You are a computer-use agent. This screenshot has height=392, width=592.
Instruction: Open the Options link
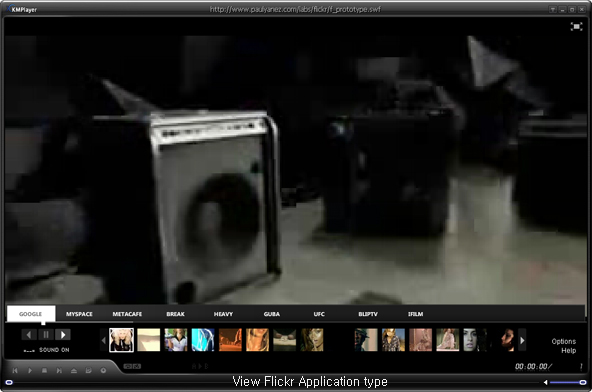(x=564, y=341)
